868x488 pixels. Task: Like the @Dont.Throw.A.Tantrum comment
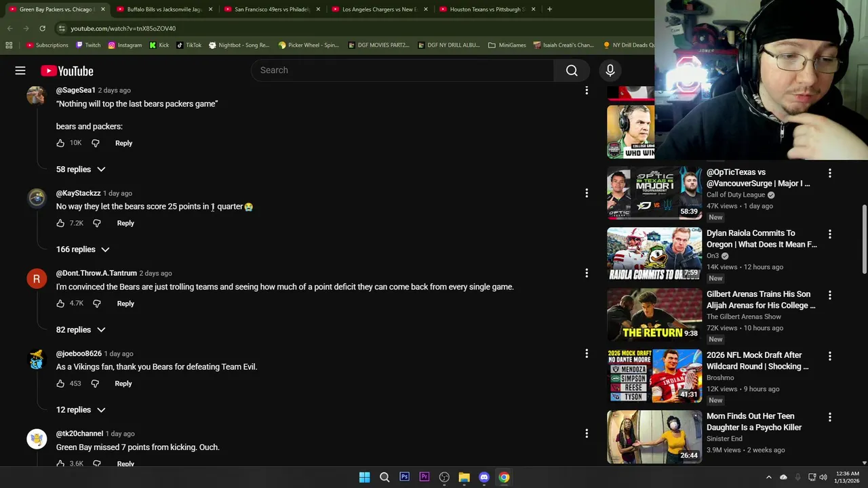coord(60,304)
